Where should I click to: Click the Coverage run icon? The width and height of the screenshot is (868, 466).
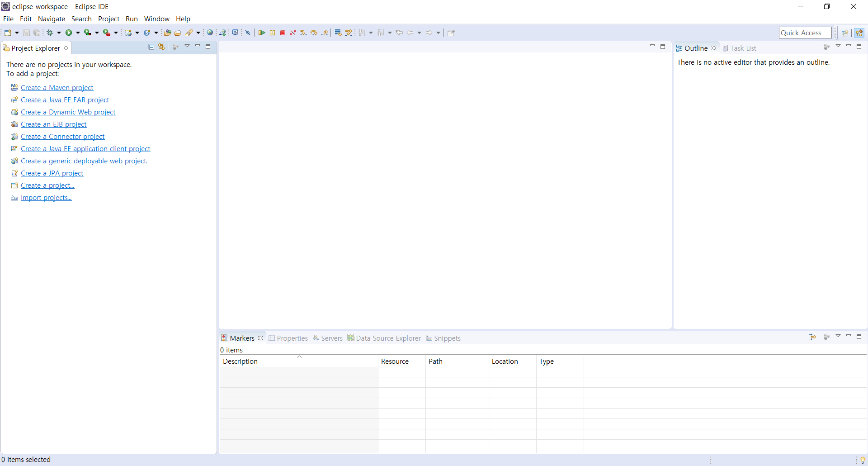tap(88, 33)
